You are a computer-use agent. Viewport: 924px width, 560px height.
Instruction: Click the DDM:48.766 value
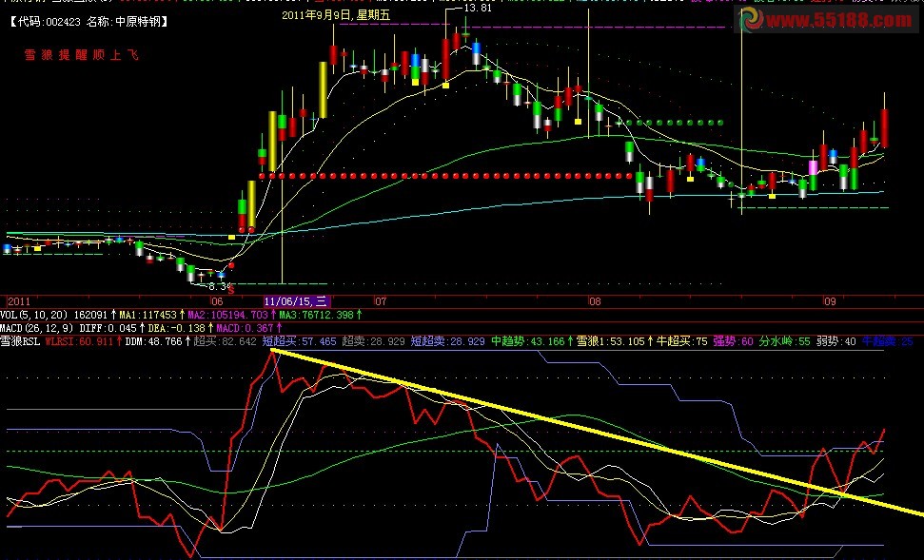pos(153,341)
